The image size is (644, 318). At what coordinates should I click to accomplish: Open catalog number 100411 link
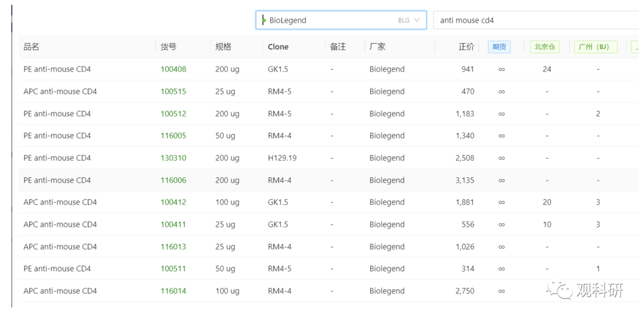[x=173, y=224]
